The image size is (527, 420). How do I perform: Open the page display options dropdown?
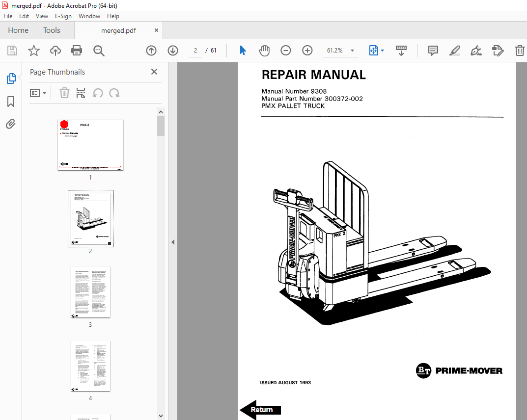(376, 50)
